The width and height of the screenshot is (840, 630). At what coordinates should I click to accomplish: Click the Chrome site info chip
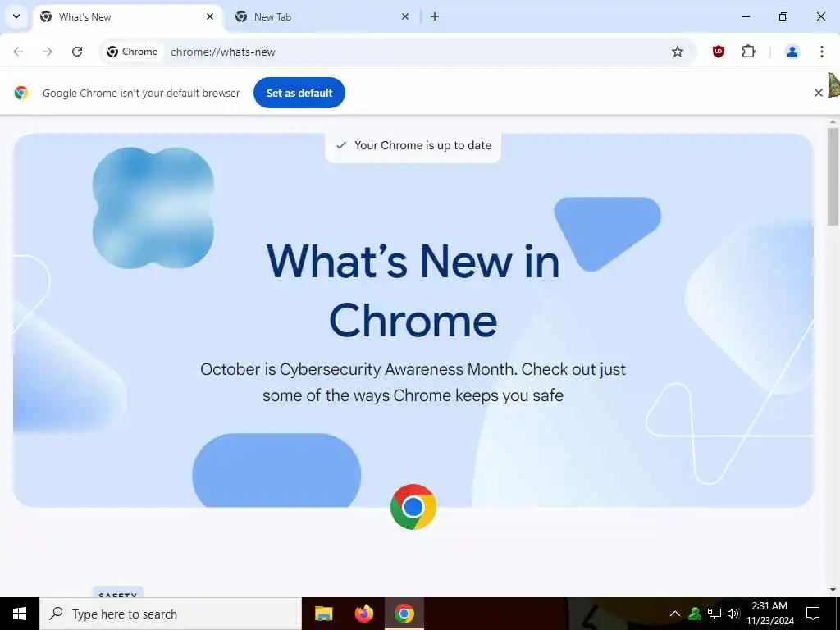(x=132, y=52)
